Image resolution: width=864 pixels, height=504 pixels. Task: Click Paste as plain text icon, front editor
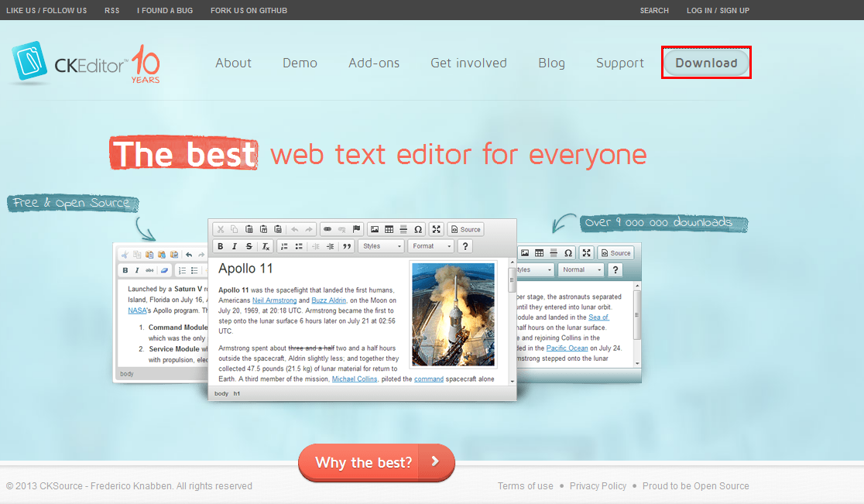point(263,229)
